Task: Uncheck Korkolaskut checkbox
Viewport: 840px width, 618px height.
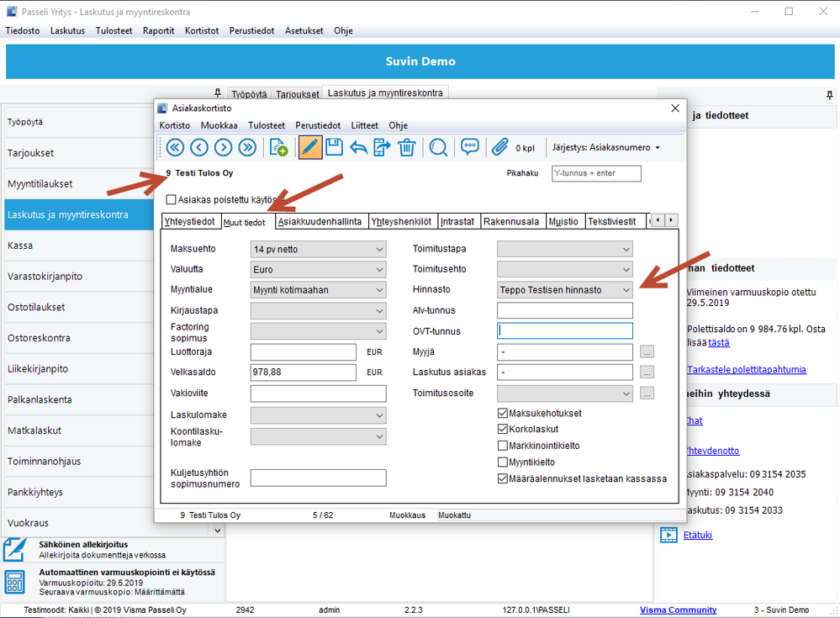Action: [x=503, y=429]
